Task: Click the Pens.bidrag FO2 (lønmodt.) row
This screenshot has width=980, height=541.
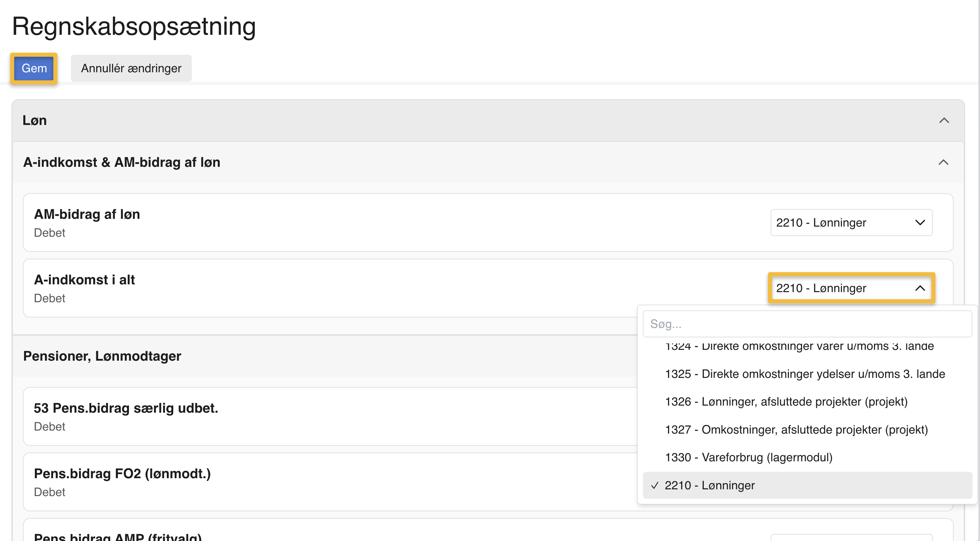Action: point(122,474)
